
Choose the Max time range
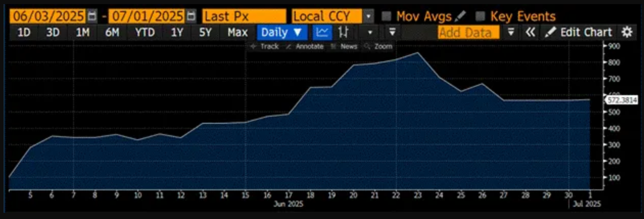(x=237, y=33)
